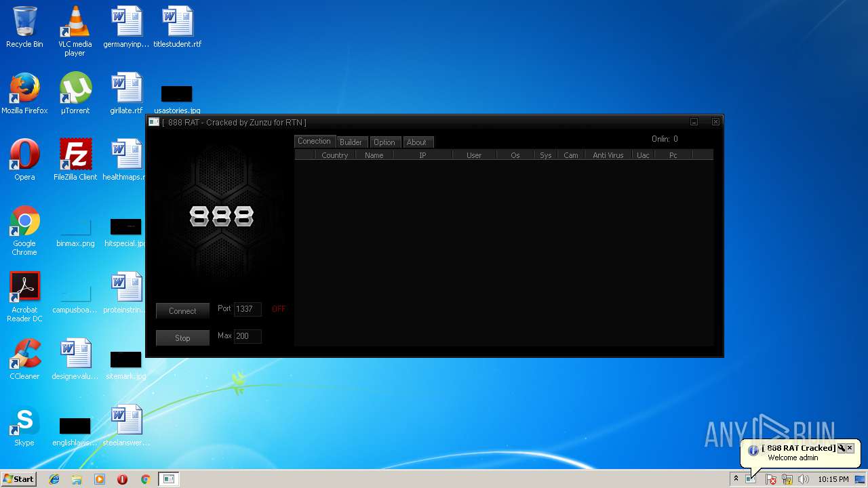Show hidden system tray icons

[x=736, y=479]
